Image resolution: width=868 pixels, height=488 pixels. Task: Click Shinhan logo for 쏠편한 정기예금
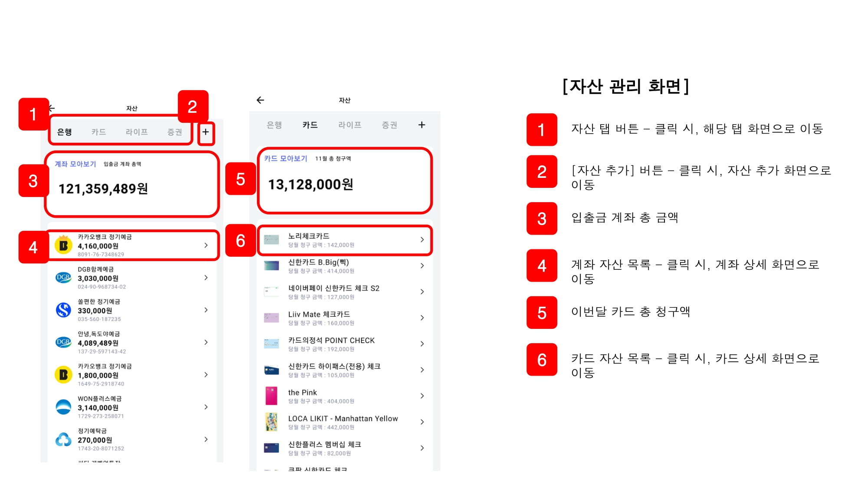(63, 310)
